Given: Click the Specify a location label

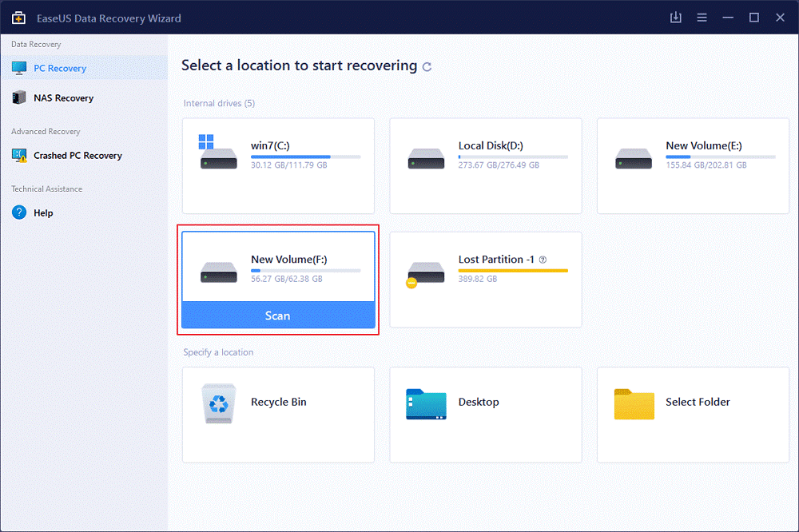Looking at the screenshot, I should [218, 352].
